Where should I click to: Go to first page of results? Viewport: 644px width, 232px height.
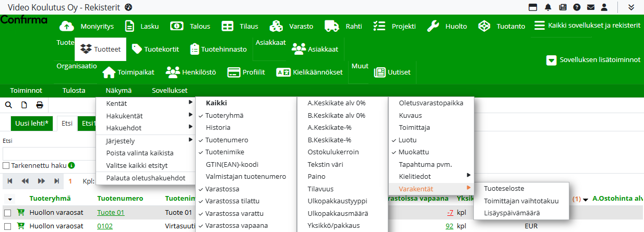(x=9, y=181)
